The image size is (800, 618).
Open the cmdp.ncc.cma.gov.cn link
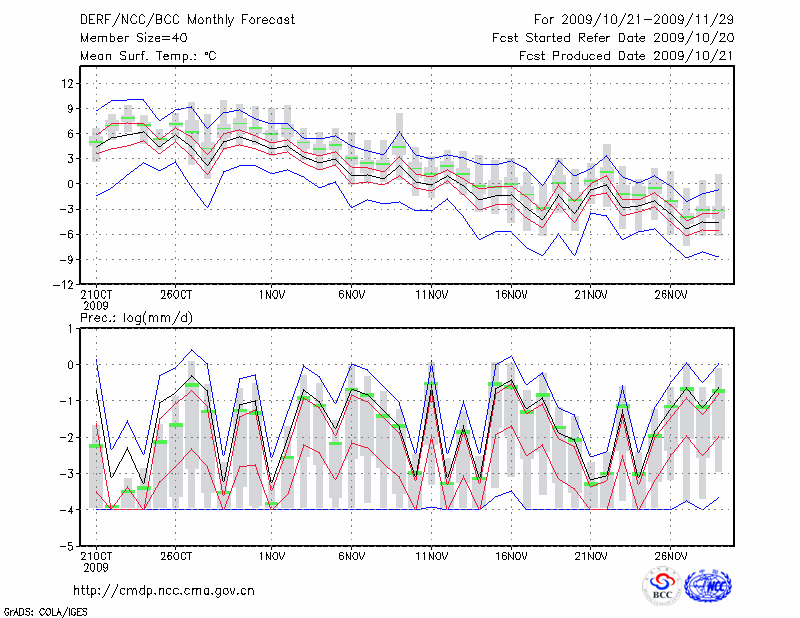pos(164,590)
